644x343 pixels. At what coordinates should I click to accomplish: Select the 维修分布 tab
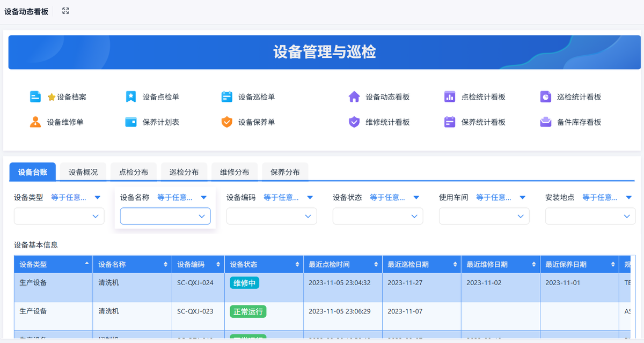[235, 172]
